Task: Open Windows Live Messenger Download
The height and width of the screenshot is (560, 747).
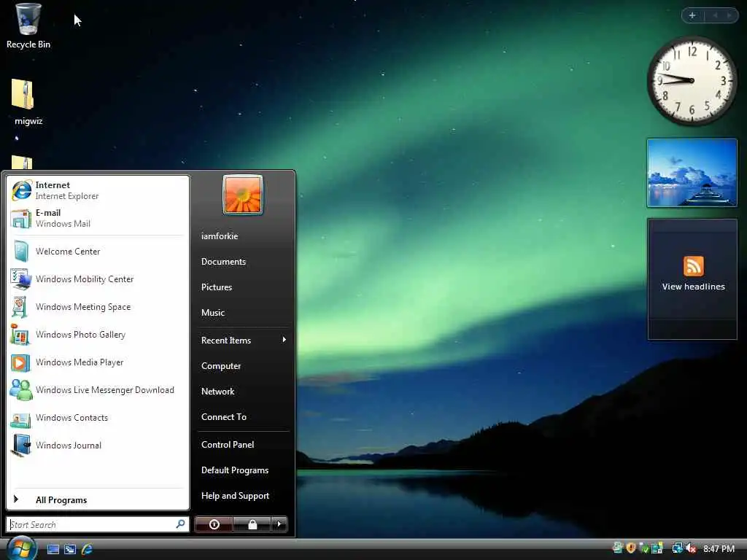Action: (x=98, y=390)
